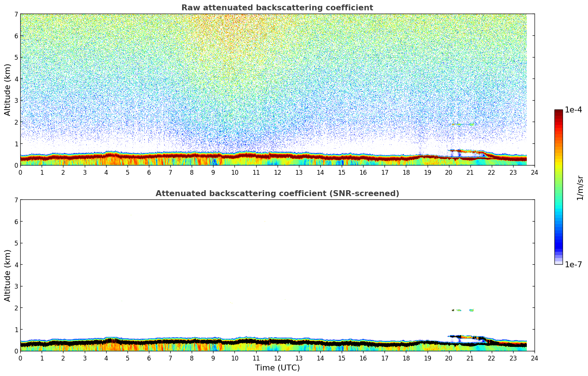Click time tick "12" under the SNR-screened plot
Screen dimensions: 588x376
click(x=277, y=358)
